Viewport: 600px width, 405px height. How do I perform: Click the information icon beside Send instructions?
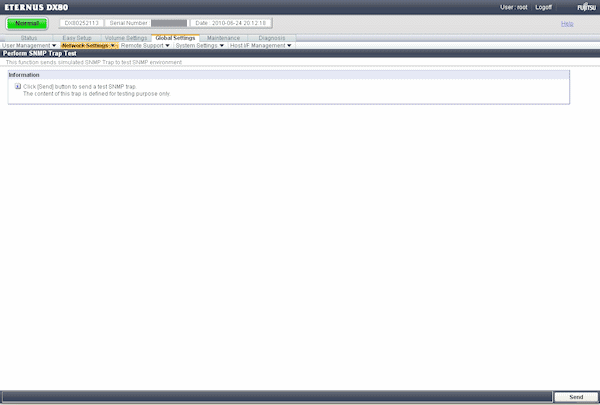pos(18,87)
